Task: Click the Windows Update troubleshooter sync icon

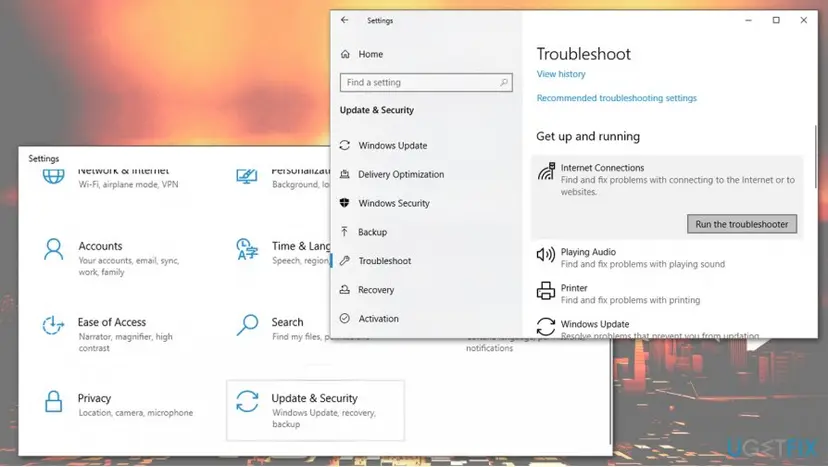Action: tap(545, 326)
